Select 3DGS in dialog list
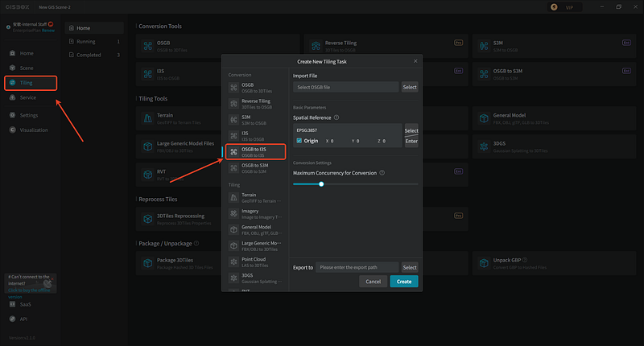 click(255, 278)
